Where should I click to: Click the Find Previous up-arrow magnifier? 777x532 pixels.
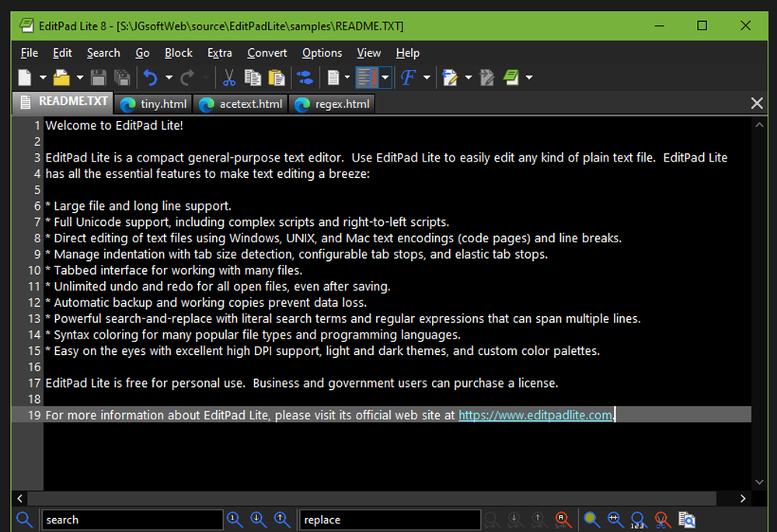(283, 520)
